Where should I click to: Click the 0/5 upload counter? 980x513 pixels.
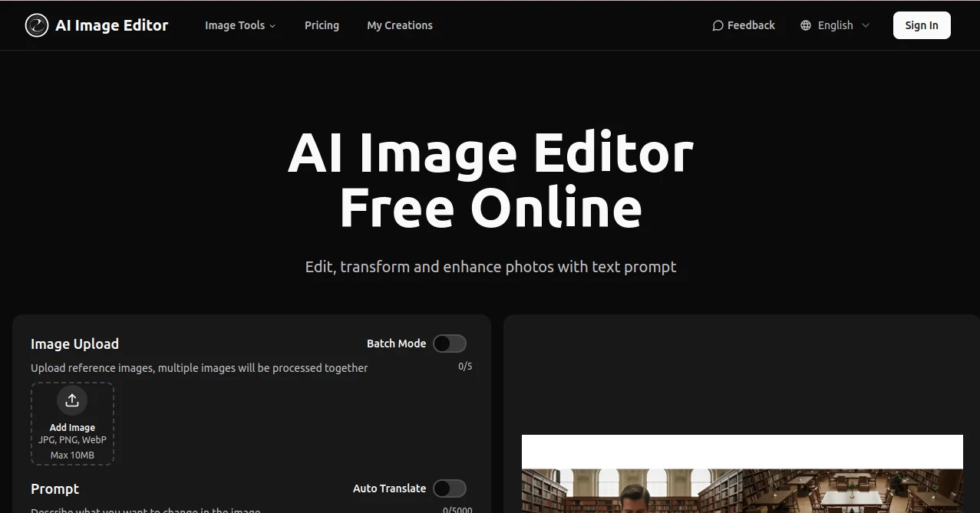tap(464, 366)
